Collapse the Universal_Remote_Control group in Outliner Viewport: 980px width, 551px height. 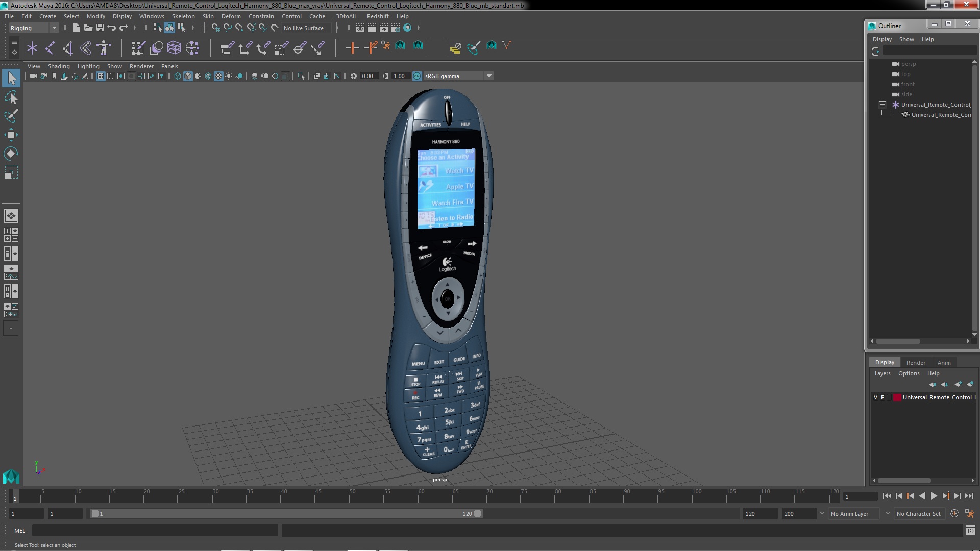coord(883,105)
